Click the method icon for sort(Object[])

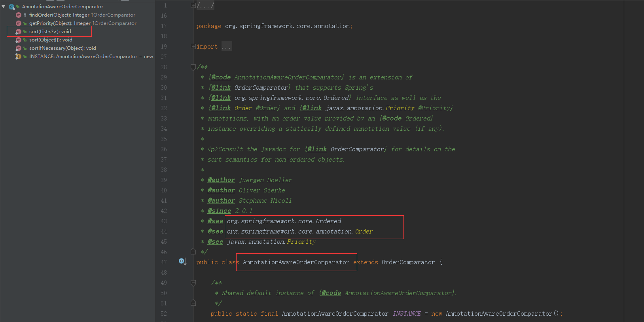(18, 40)
